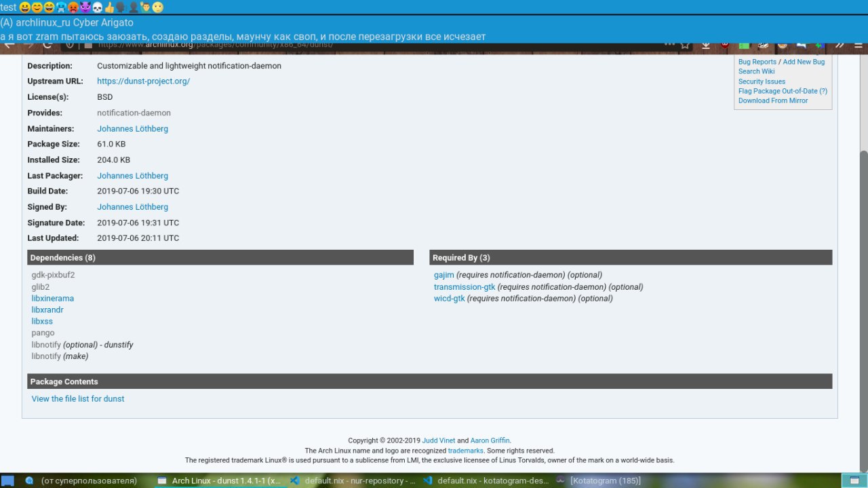The height and width of the screenshot is (488, 868).
Task: Click pango dependency text
Action: coord(43,333)
